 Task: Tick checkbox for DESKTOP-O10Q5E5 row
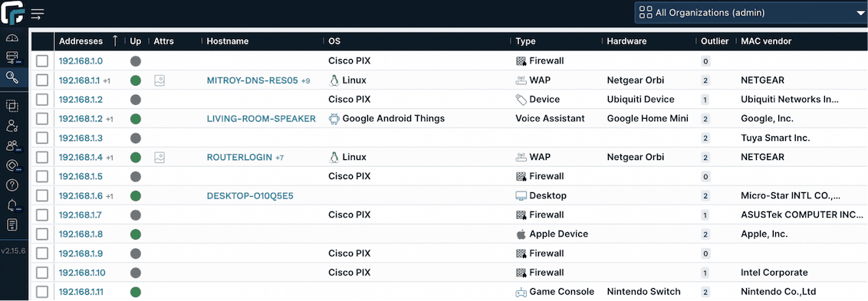(42, 195)
